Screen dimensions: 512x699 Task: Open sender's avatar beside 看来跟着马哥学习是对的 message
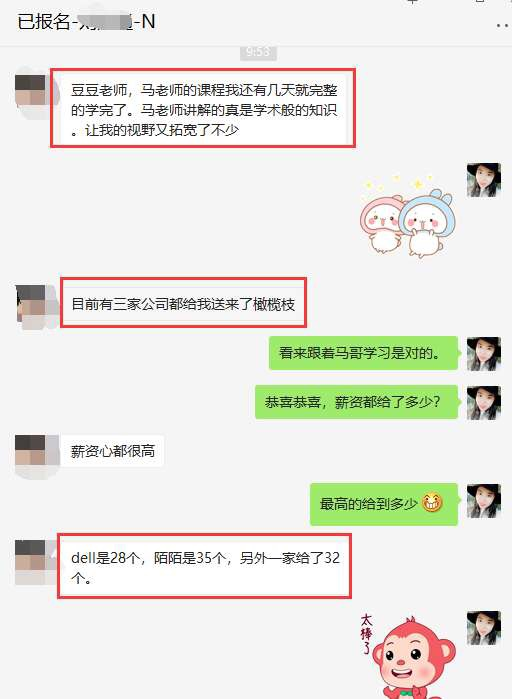[x=484, y=354]
